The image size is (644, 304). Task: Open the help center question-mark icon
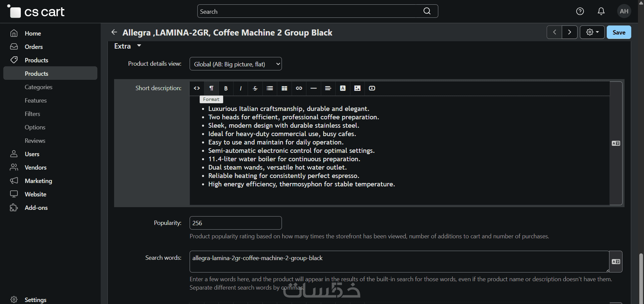(580, 11)
